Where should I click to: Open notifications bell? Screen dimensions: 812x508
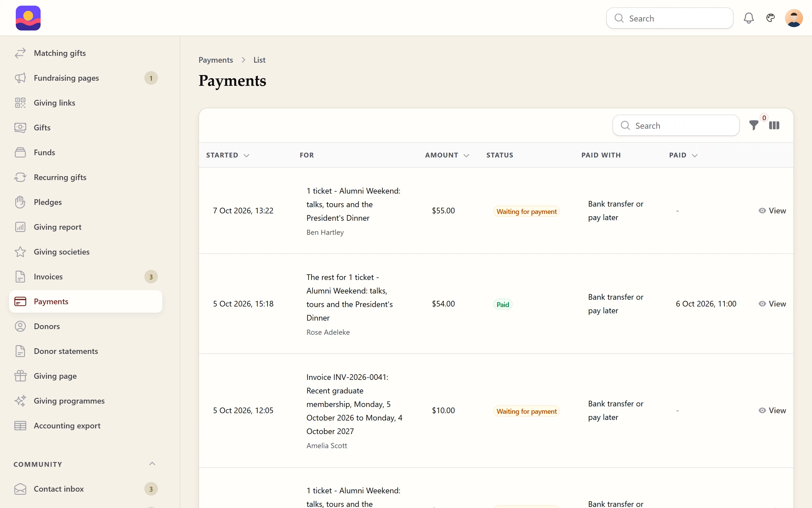(x=749, y=18)
